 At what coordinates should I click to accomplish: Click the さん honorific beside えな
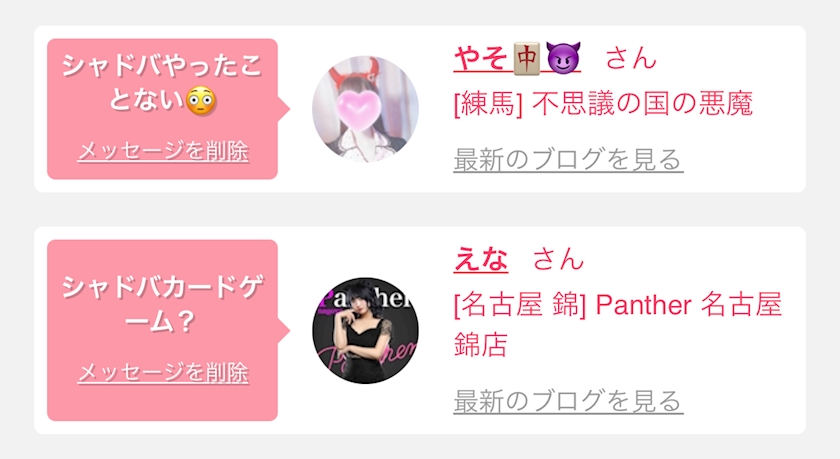click(558, 259)
